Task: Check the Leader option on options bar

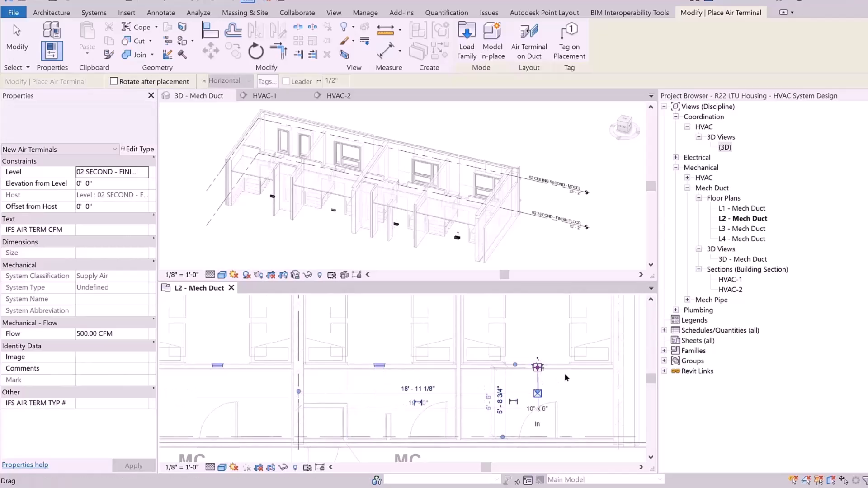Action: click(286, 81)
